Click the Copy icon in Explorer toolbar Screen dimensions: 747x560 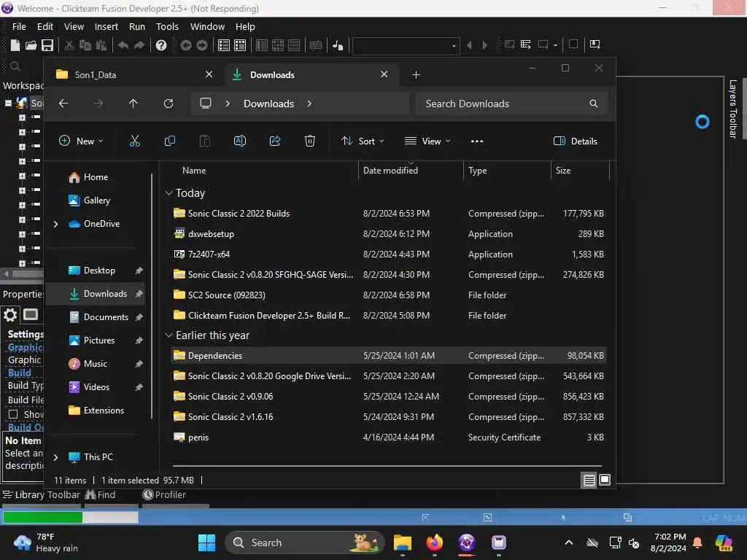tap(169, 141)
